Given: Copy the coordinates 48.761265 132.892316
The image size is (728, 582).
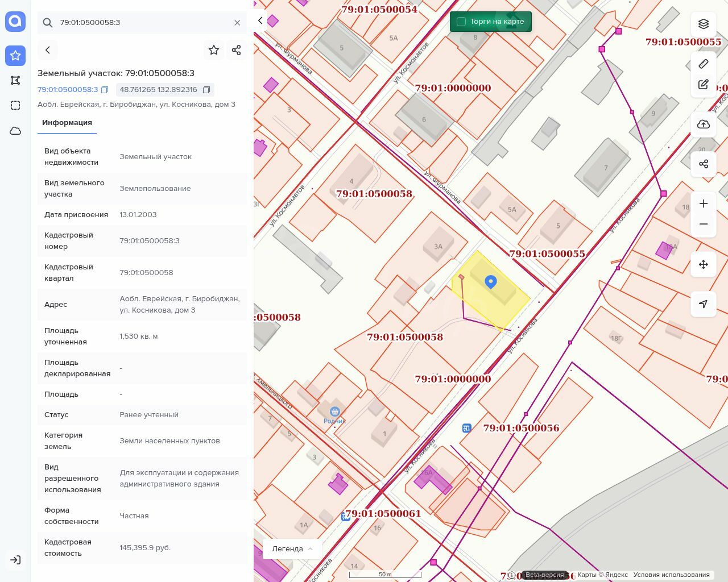Looking at the screenshot, I should (x=206, y=90).
